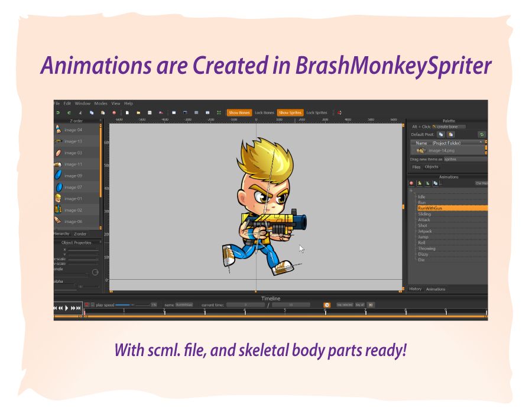Click the Char Maps button in Animations panel
The width and height of the screenshot is (532, 414).
point(481,183)
